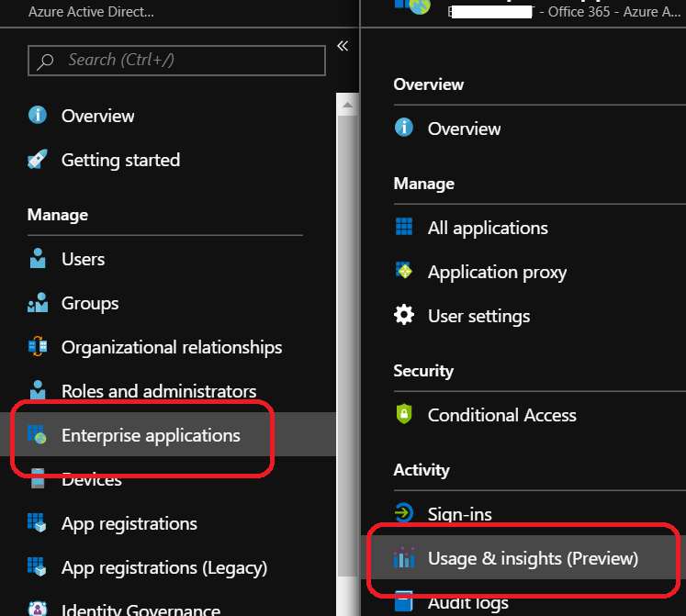Open App registrations (Legacy)
Viewport: 686px width, 616px height.
coord(166,567)
